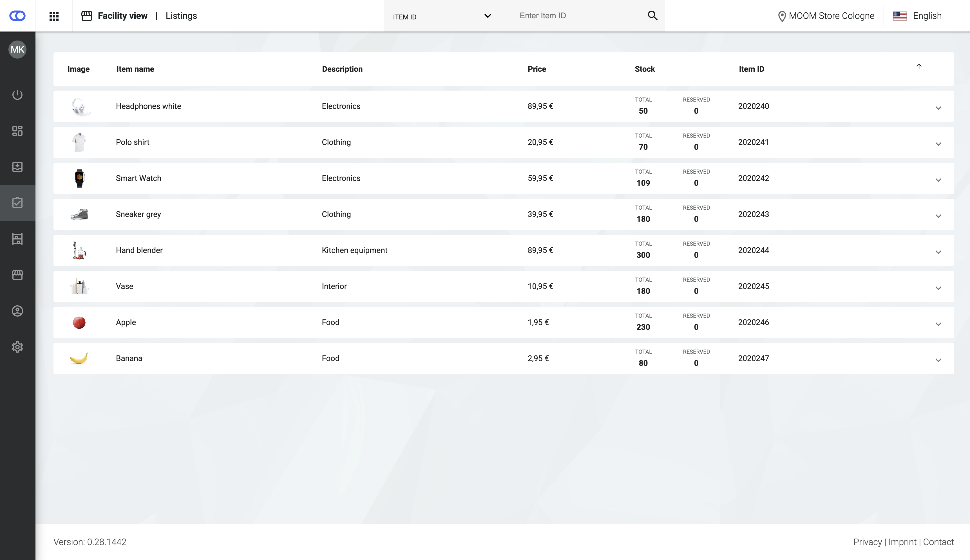The height and width of the screenshot is (560, 970).
Task: Open the dashboard widgets sidebar icon
Action: [x=17, y=131]
